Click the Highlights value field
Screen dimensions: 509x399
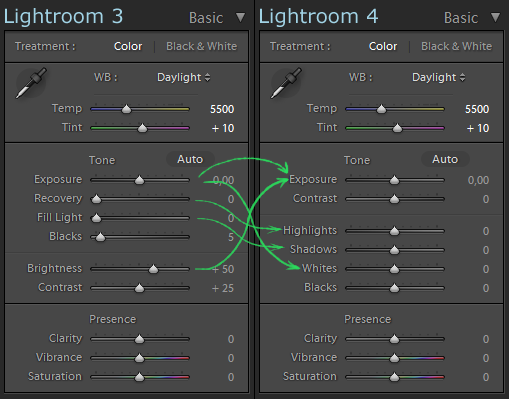[x=486, y=231]
